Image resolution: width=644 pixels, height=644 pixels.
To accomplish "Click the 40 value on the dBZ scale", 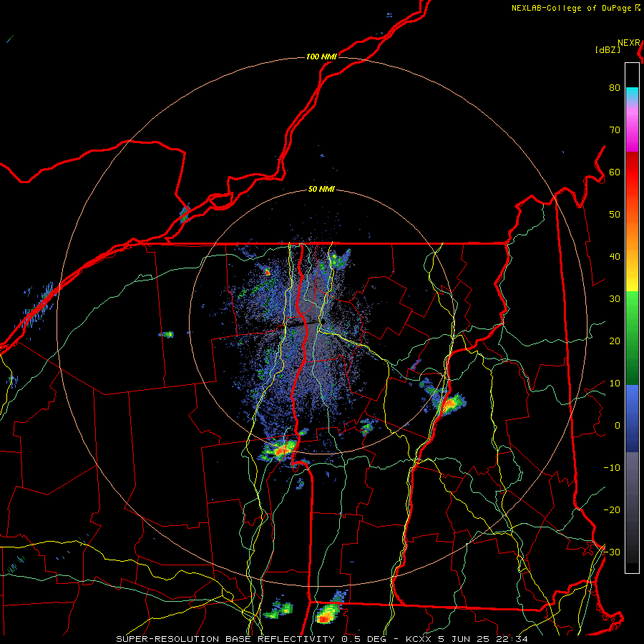I will 615,257.
